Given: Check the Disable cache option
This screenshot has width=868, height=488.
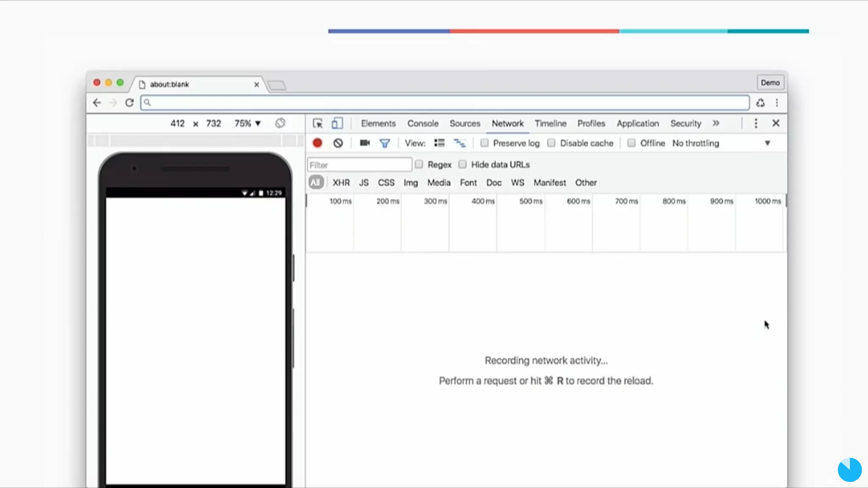Looking at the screenshot, I should 551,143.
